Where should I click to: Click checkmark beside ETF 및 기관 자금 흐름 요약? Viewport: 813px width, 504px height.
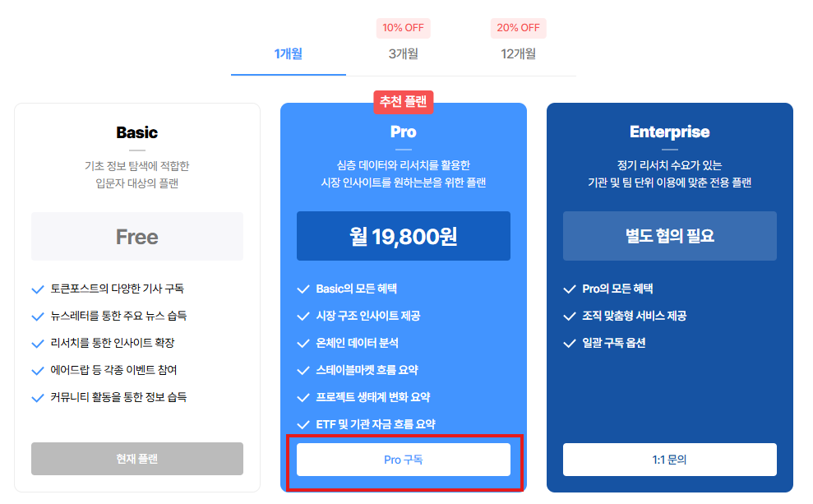pos(303,425)
